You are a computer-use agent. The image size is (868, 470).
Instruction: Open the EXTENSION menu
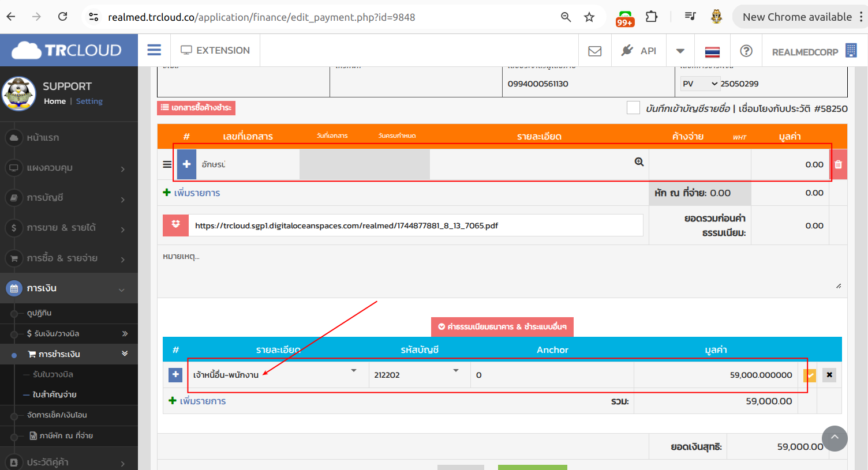coord(215,50)
